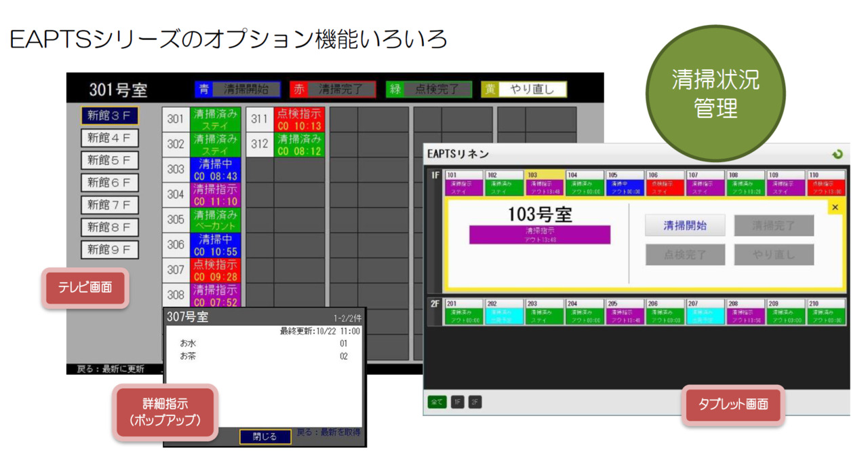The width and height of the screenshot is (868, 467).
Task: Select the 点検完了 button for room 103
Action: [x=685, y=255]
